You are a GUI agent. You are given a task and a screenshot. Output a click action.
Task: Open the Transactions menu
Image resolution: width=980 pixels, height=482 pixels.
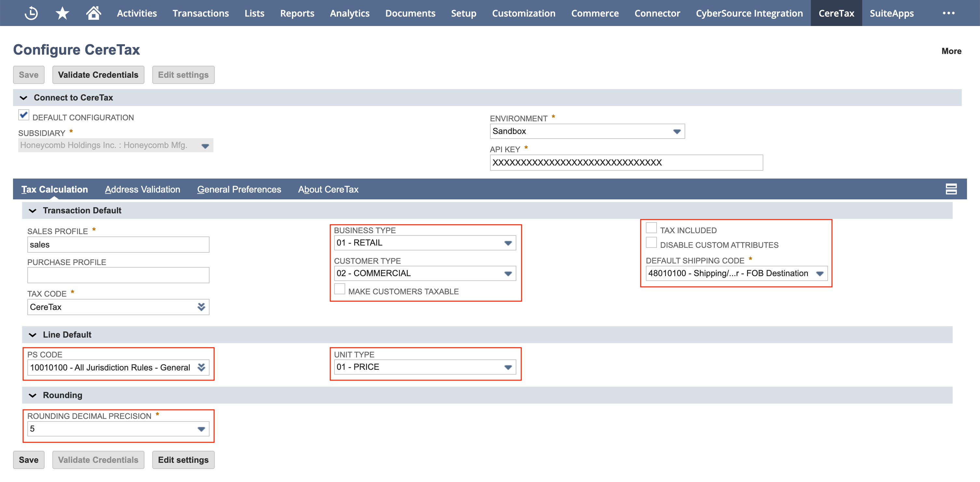[200, 13]
